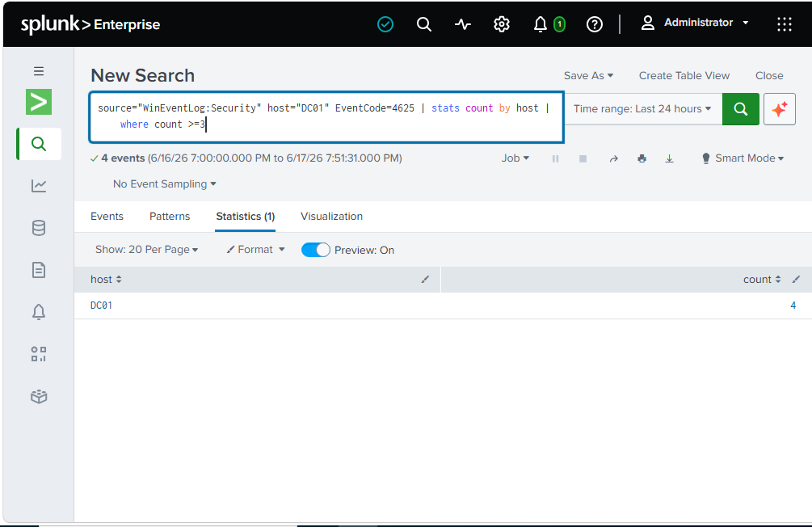Open the green notification count badge
The image size is (812, 527).
point(559,23)
